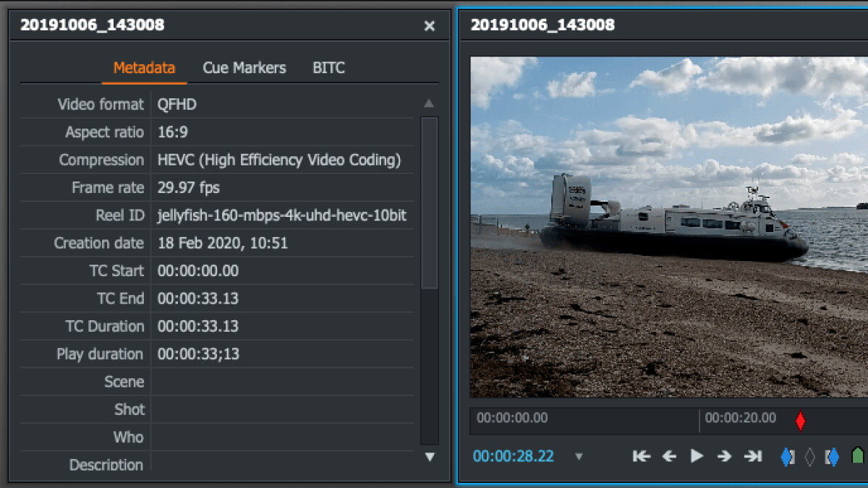Open the timecode dropdown arrow
This screenshot has width=868, height=488.
[579, 457]
